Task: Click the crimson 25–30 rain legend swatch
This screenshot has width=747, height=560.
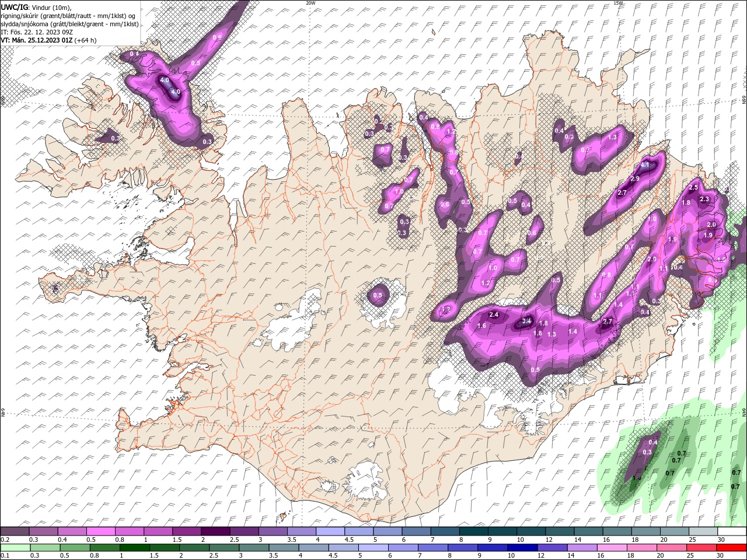Action: 701,547
